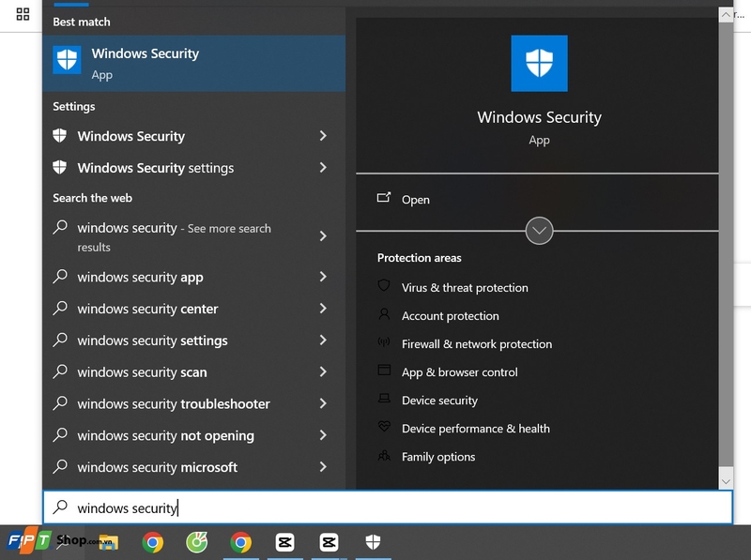Click the blue shield icon in Best match
This screenshot has height=560, width=751.
(67, 60)
